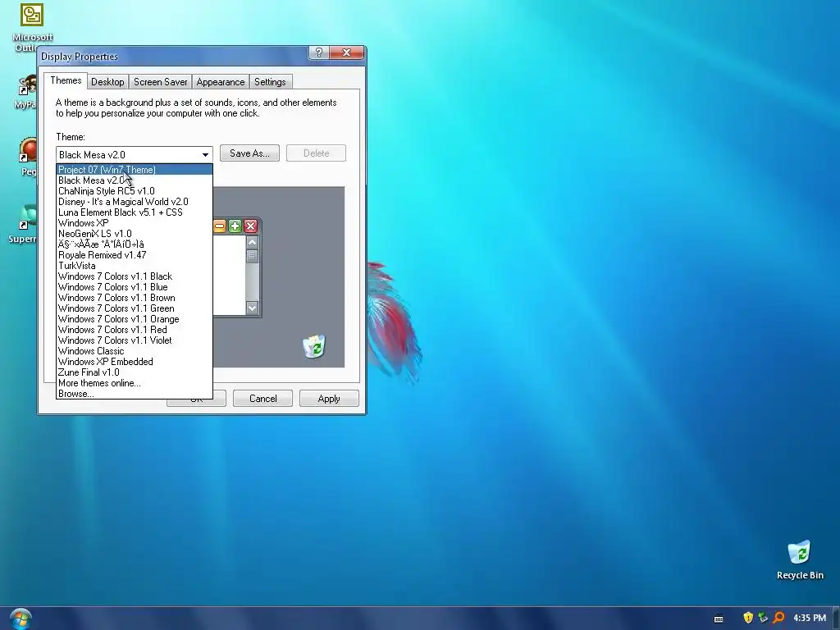Click the Recycle Bin icon in theme preview
The height and width of the screenshot is (630, 840).
tap(314, 346)
